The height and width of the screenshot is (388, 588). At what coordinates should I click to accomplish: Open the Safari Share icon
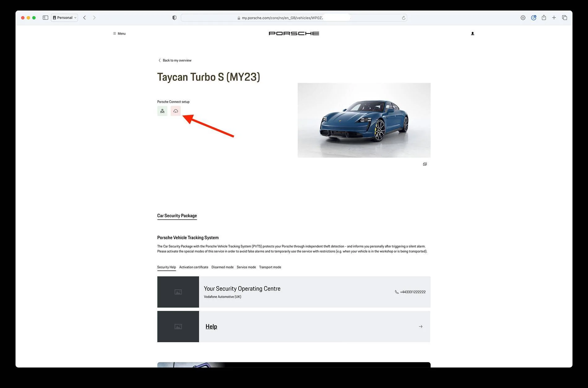pyautogui.click(x=544, y=18)
